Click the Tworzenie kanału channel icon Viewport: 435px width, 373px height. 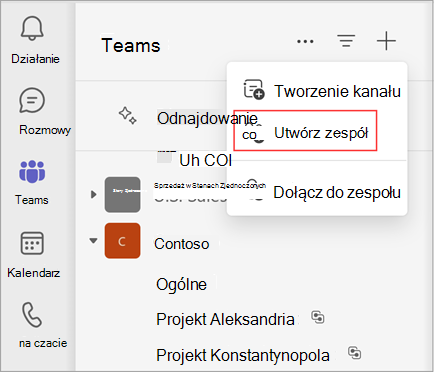click(254, 89)
